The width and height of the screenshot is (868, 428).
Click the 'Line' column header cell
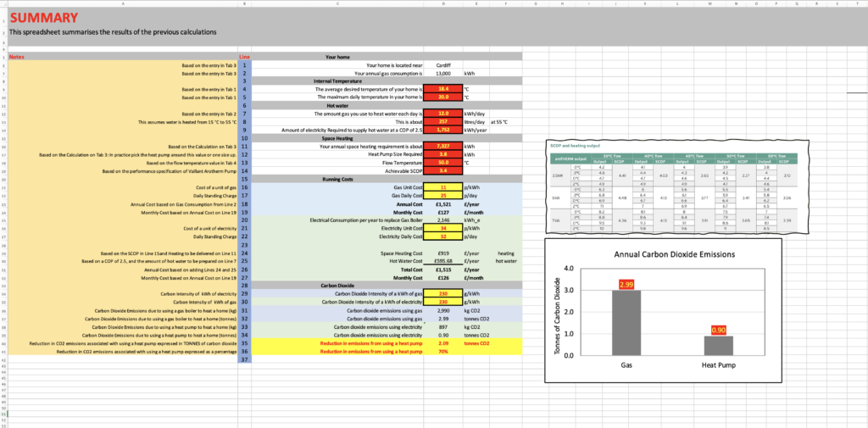[244, 57]
